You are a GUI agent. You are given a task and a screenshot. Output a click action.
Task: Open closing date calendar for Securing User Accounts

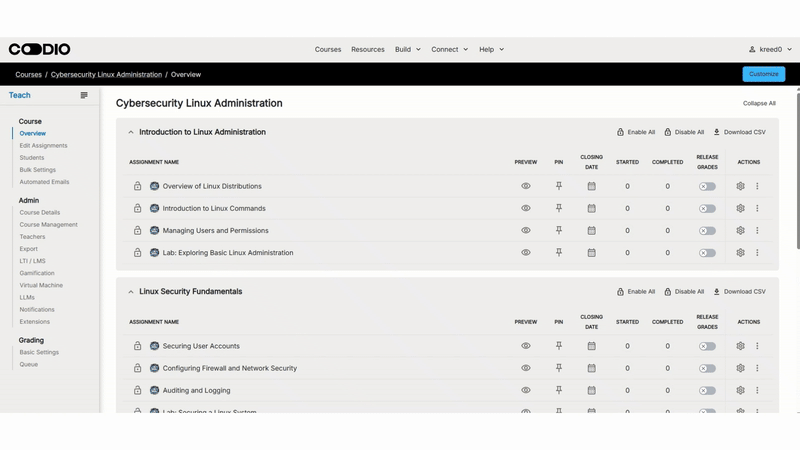[x=591, y=346]
